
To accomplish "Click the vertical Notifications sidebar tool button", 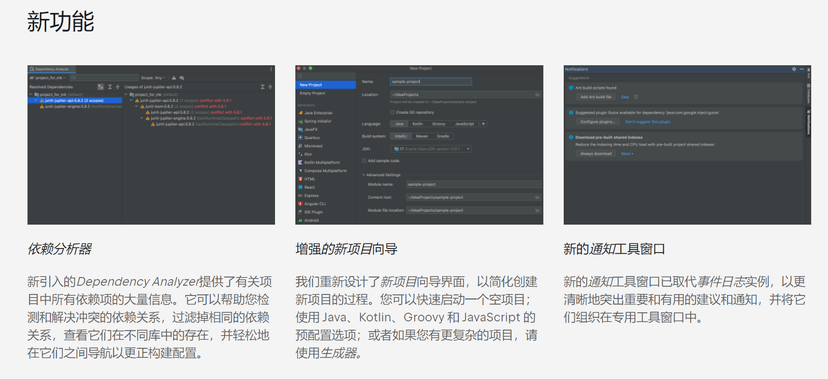I will (808, 122).
